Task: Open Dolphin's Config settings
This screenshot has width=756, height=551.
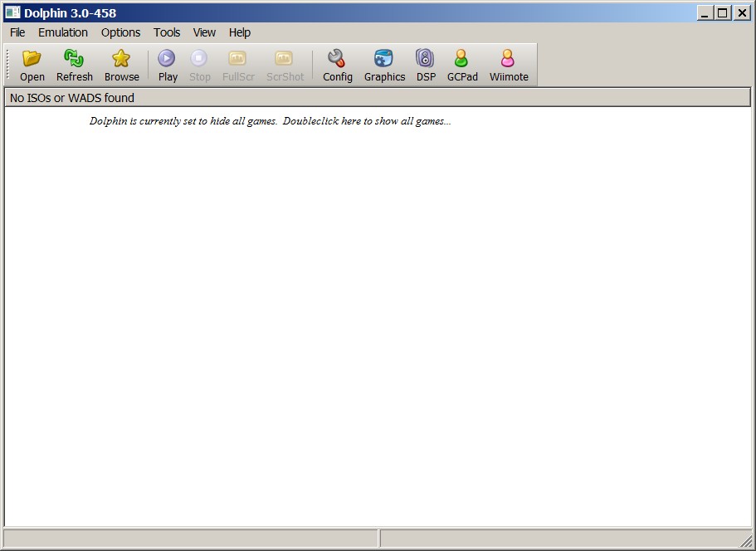Action: (x=337, y=64)
